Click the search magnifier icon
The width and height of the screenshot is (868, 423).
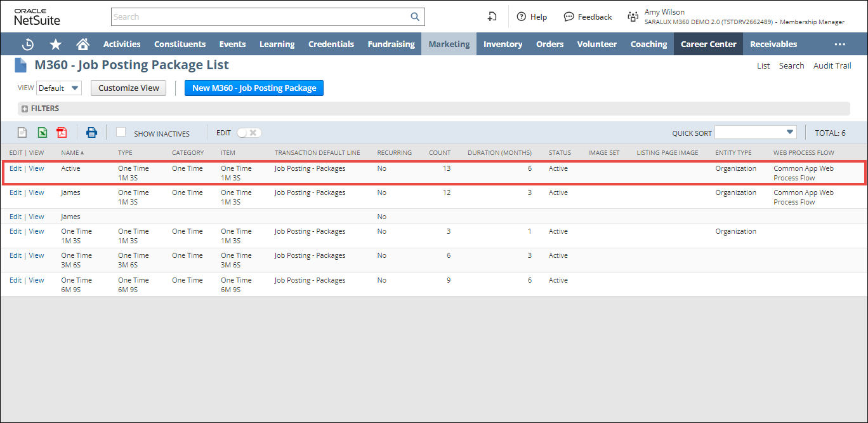tap(415, 17)
